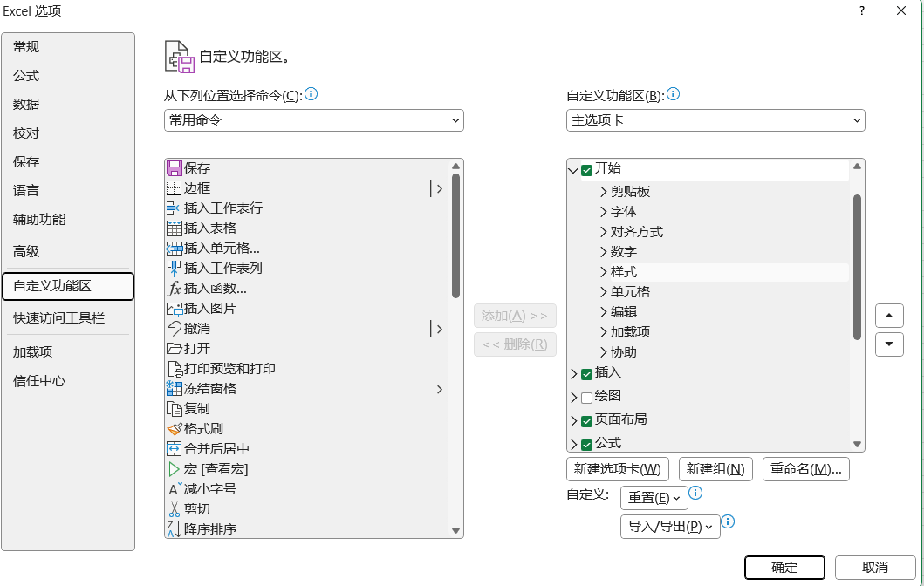The height and width of the screenshot is (586, 924).
Task: Switch to 快速访问工具栏 category
Action: click(58, 318)
